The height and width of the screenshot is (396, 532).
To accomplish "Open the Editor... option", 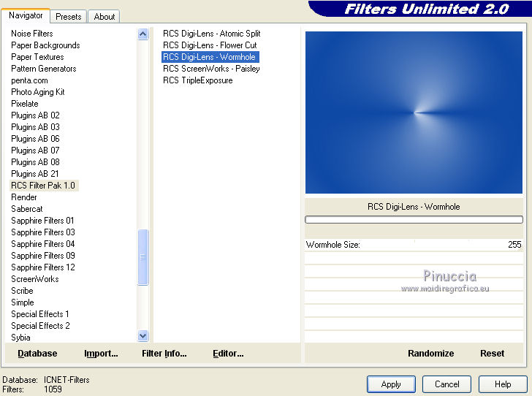I will [x=228, y=353].
